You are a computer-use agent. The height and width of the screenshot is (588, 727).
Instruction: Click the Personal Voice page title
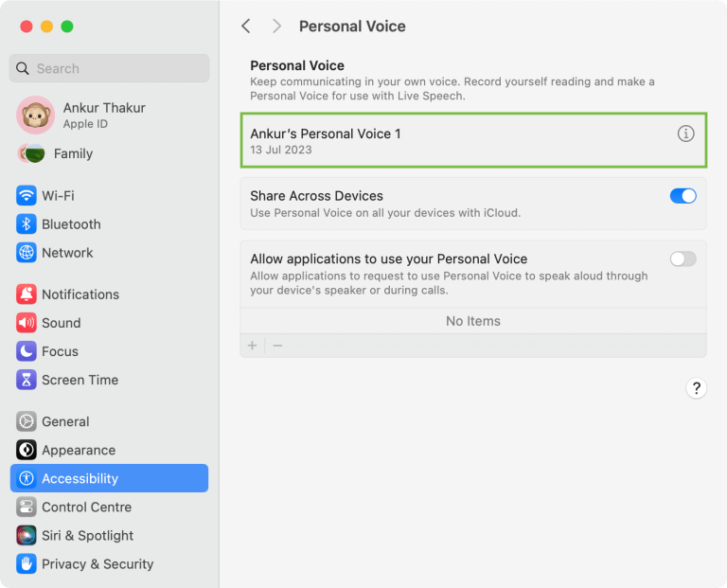(x=352, y=27)
